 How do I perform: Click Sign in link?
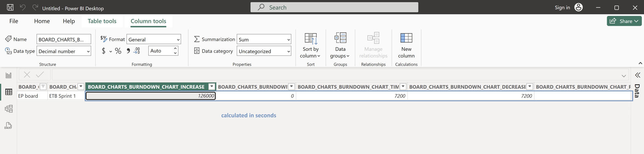point(562,7)
